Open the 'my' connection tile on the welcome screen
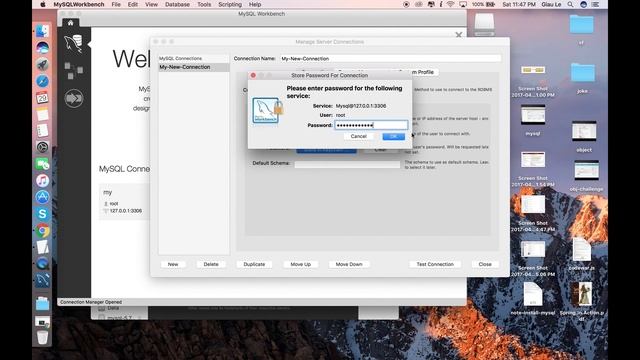This screenshot has height=360, width=640. click(x=124, y=202)
